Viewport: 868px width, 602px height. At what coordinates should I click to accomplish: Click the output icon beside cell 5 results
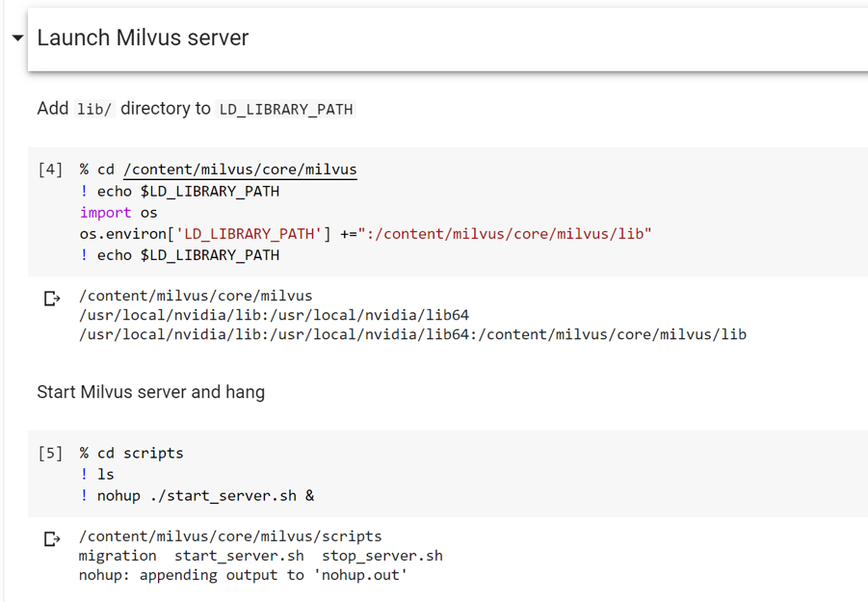point(51,538)
